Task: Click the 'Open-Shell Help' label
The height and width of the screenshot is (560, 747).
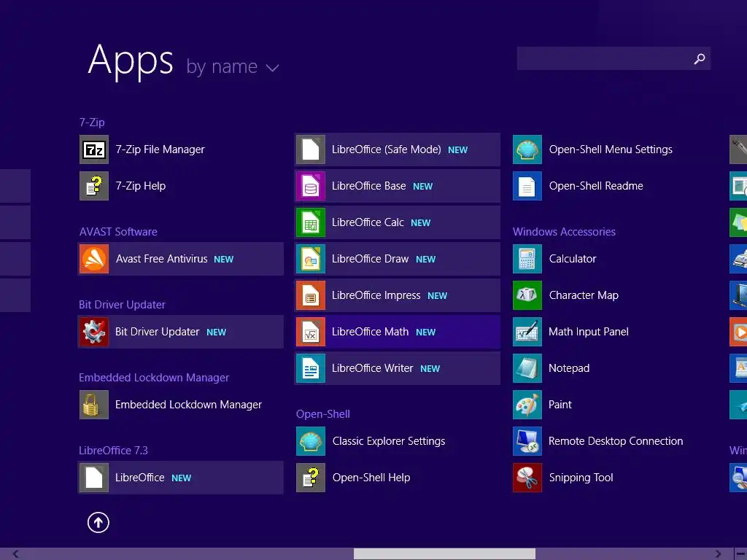Action: pos(371,478)
